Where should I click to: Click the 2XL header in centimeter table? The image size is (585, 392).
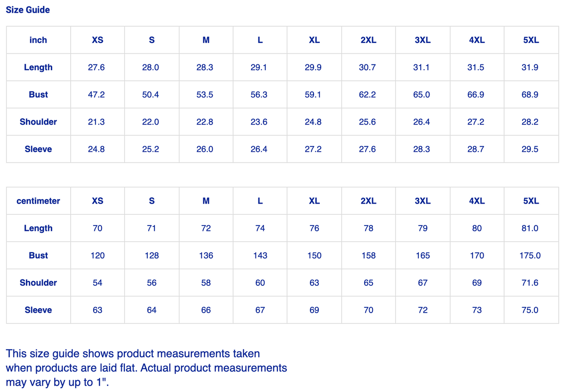click(369, 201)
